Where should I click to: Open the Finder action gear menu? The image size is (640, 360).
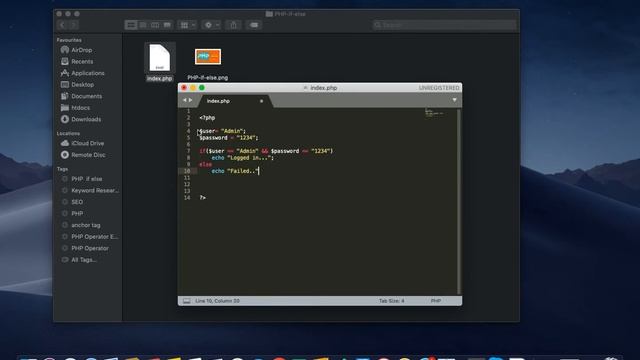point(211,25)
